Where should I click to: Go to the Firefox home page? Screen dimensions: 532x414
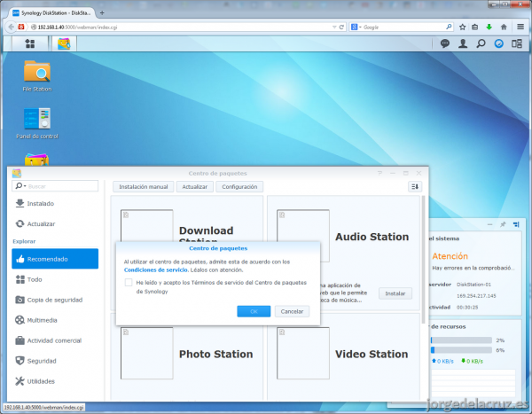(x=504, y=27)
